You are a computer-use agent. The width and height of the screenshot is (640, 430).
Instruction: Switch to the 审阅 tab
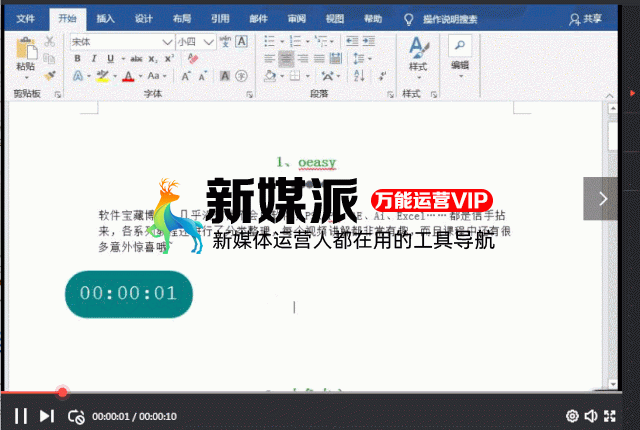297,19
